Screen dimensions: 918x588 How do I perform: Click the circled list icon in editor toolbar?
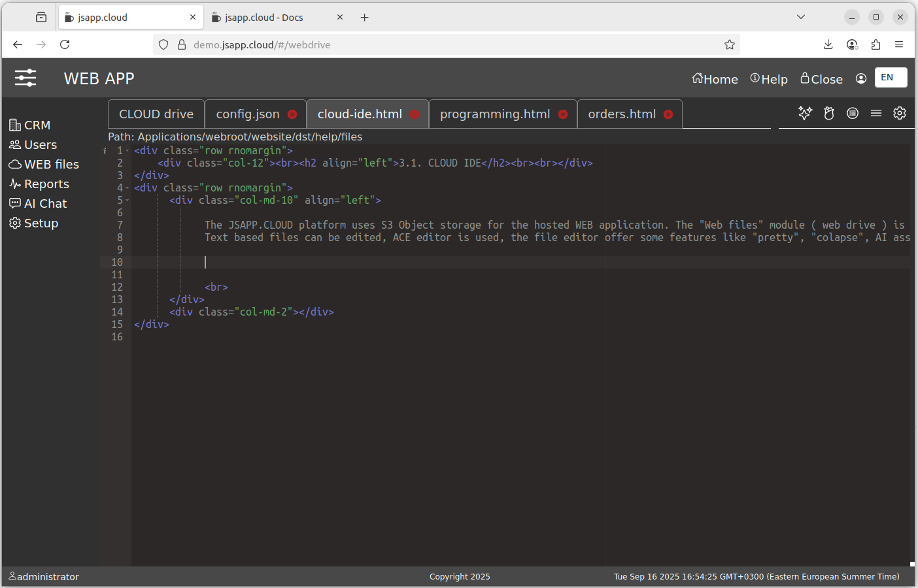coord(853,113)
